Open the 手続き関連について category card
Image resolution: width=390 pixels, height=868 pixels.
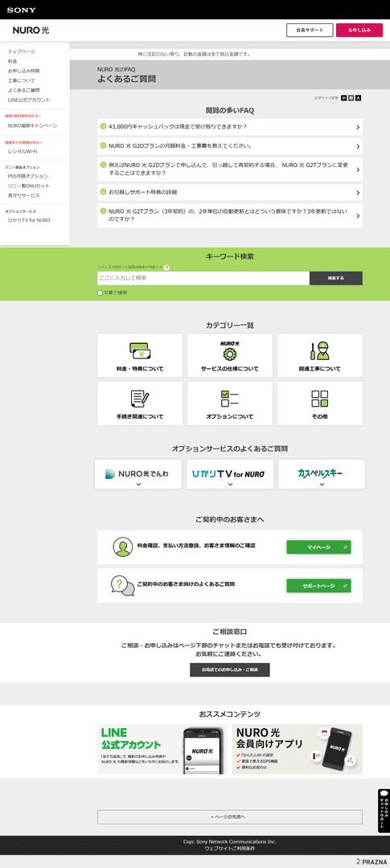tap(140, 403)
